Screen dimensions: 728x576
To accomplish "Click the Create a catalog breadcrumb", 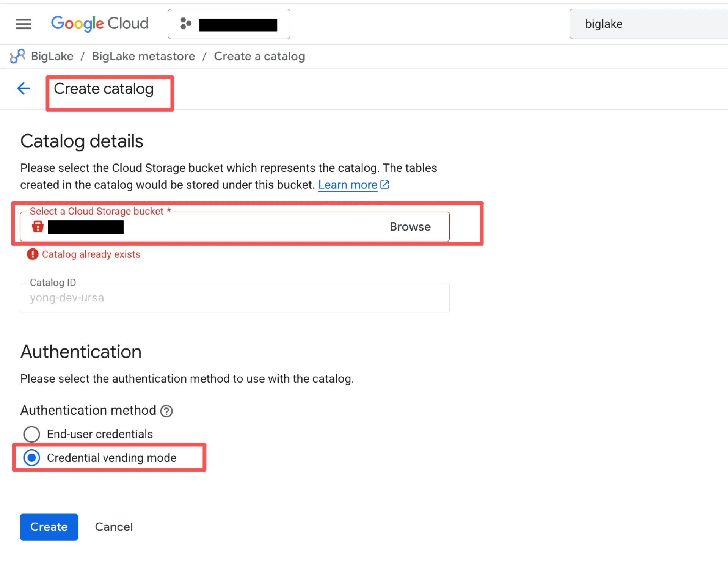I will [x=259, y=56].
